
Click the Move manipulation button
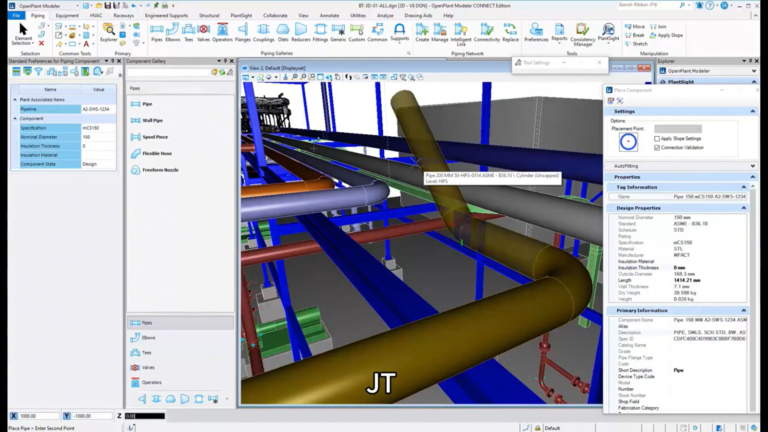[x=635, y=26]
